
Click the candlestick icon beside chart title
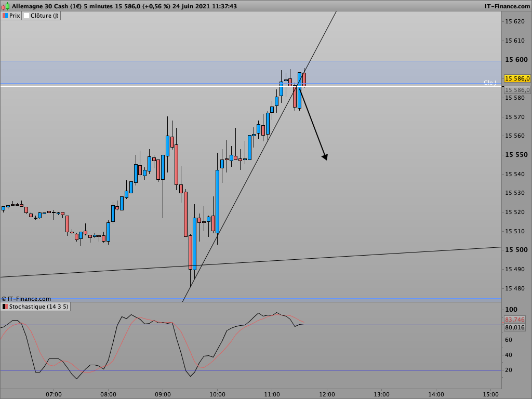point(5,6)
